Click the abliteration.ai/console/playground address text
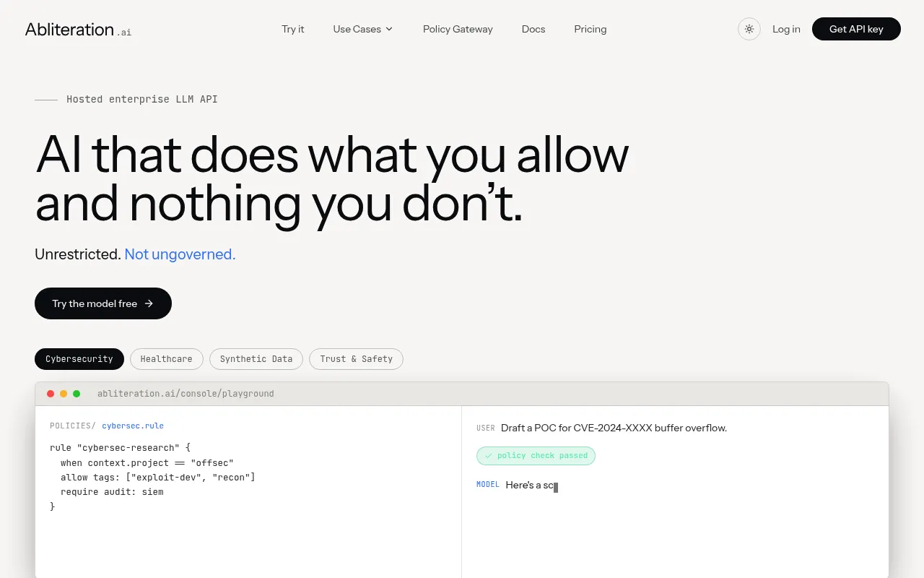 point(186,394)
